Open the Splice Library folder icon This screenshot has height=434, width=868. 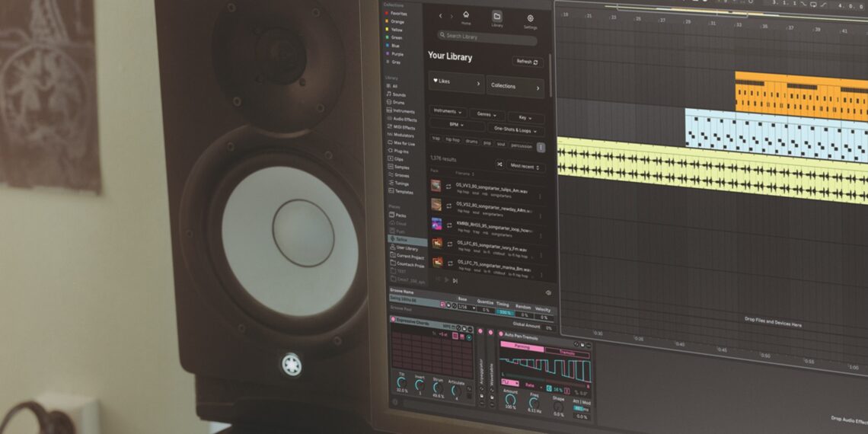pos(497,16)
